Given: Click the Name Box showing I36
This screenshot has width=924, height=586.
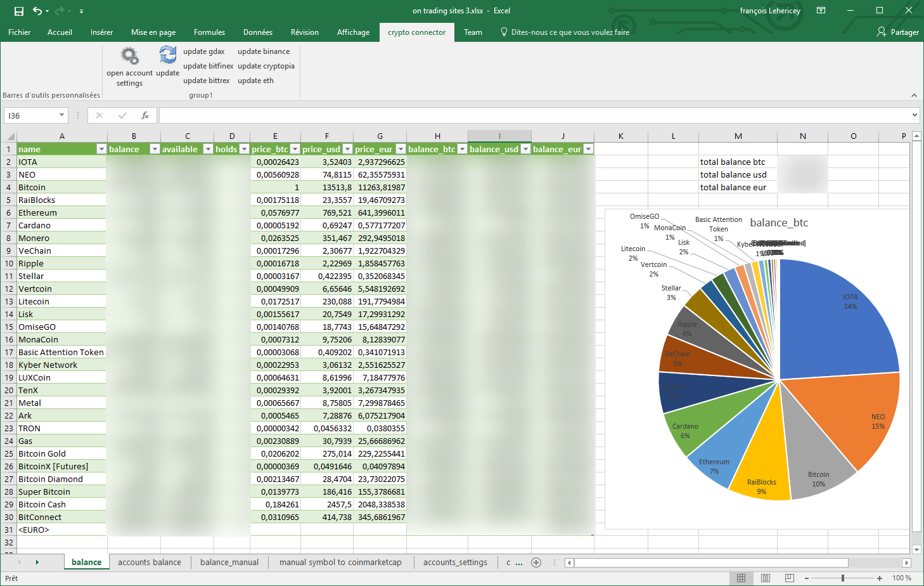Looking at the screenshot, I should click(32, 115).
